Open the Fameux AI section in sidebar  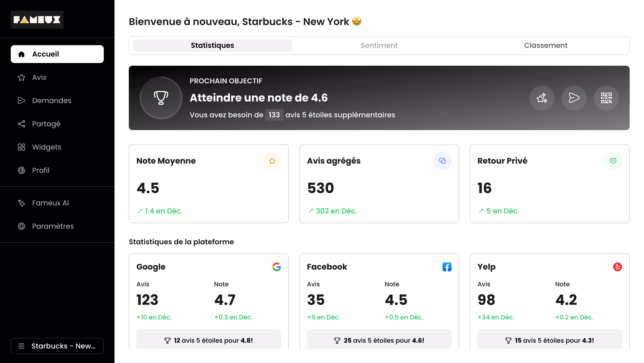point(50,203)
